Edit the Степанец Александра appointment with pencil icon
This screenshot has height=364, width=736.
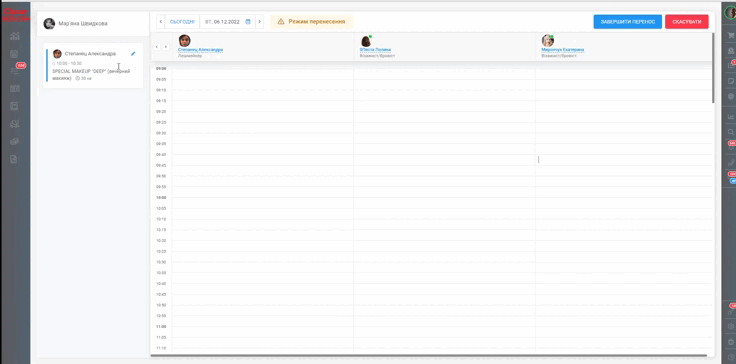coord(133,54)
